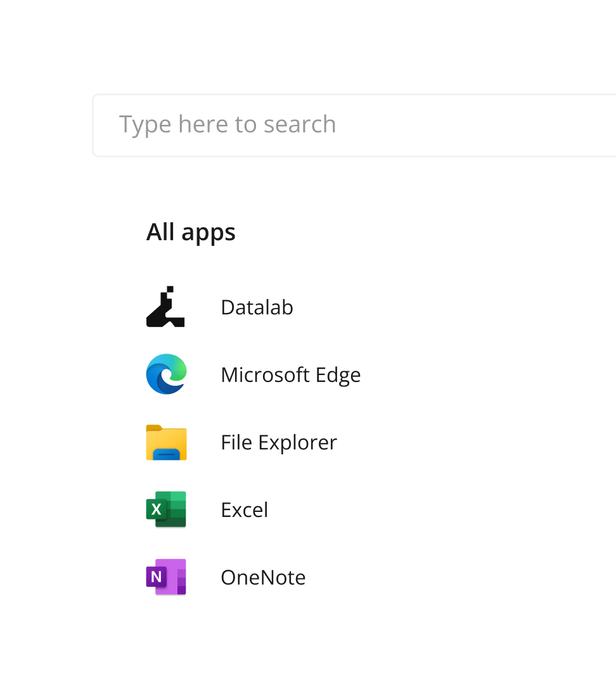Screen dimensions: 616x676
Task: Click the All apps heading
Action: click(191, 233)
